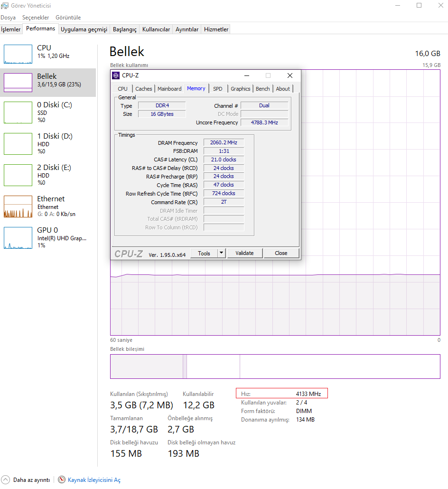Click the Kaynak İzleyicisini Aç resource monitor icon
This screenshot has width=448, height=489.
click(x=62, y=480)
